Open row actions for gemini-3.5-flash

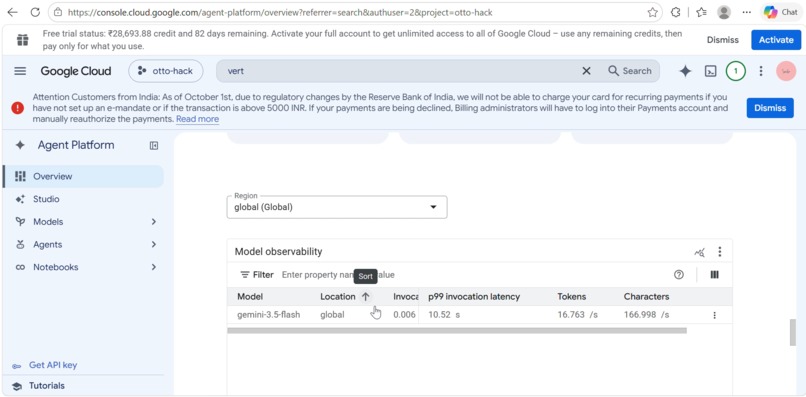714,315
